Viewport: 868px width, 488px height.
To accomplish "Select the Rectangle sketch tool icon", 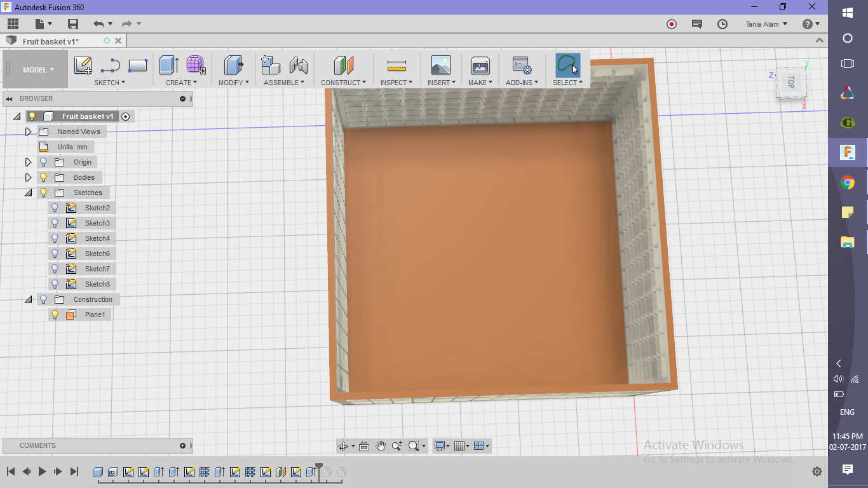I will point(138,65).
